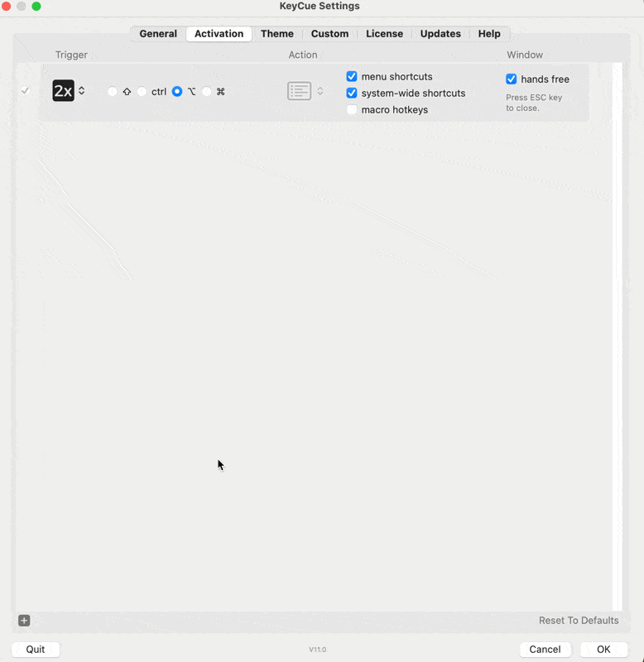Viewport: 644px width, 662px height.
Task: Click the vertical scrollbar track
Action: pos(617,337)
